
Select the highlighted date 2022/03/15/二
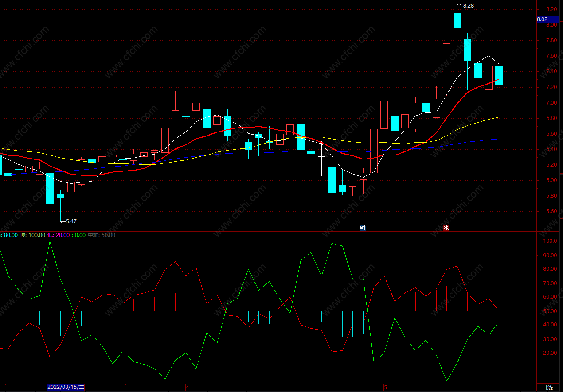tap(66, 387)
